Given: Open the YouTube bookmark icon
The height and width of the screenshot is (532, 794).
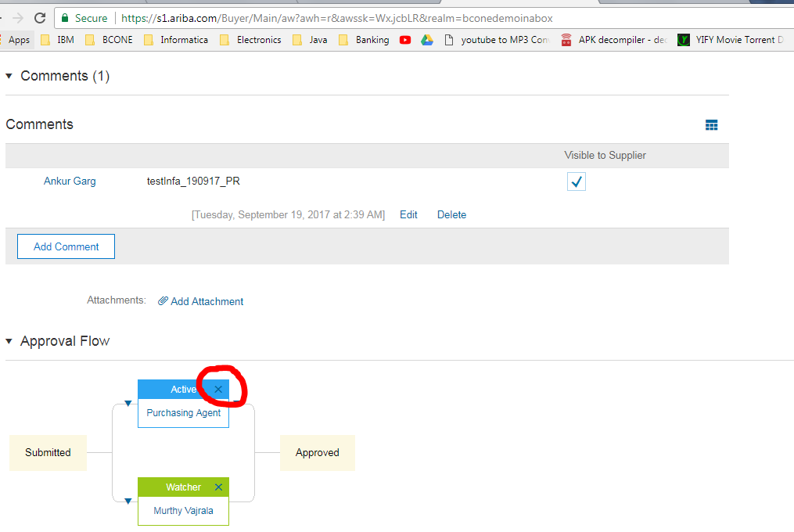Looking at the screenshot, I should pyautogui.click(x=405, y=40).
